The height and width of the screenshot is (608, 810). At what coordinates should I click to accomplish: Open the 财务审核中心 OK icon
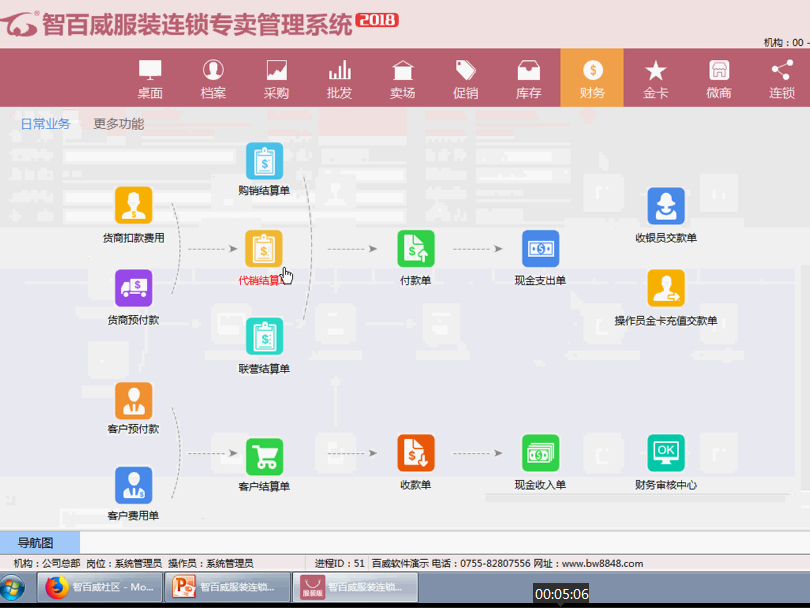click(x=666, y=452)
